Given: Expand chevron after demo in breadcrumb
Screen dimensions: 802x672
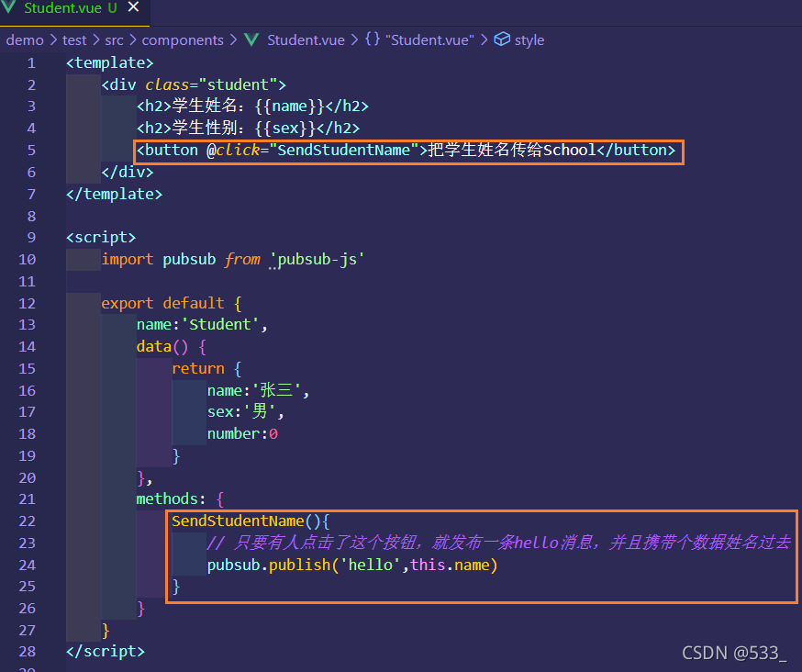Looking at the screenshot, I should 53,39.
